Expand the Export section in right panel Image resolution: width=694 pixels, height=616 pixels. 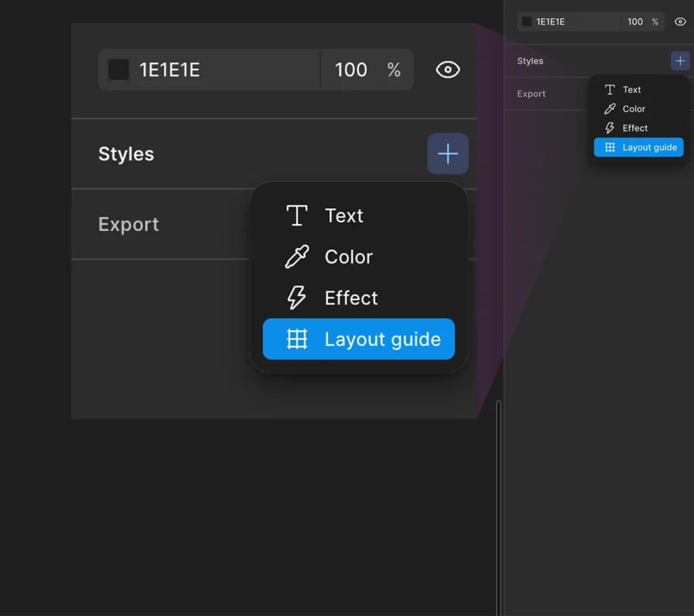click(531, 94)
